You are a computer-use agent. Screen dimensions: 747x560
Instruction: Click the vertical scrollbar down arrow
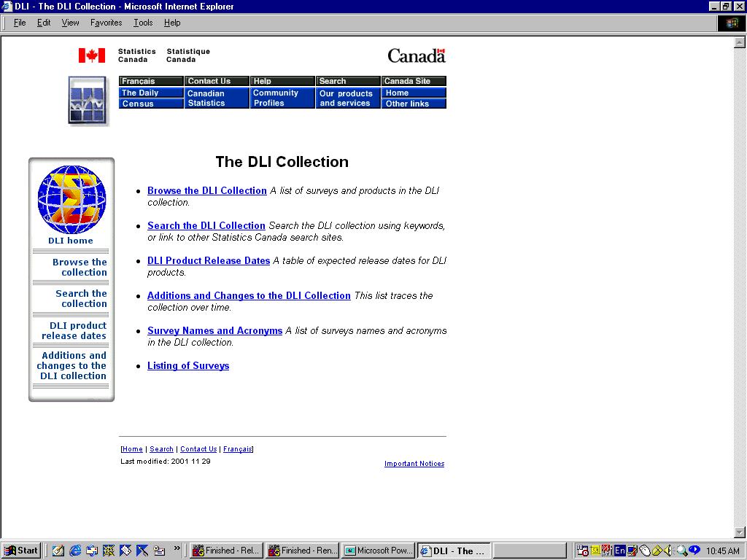coord(740,532)
